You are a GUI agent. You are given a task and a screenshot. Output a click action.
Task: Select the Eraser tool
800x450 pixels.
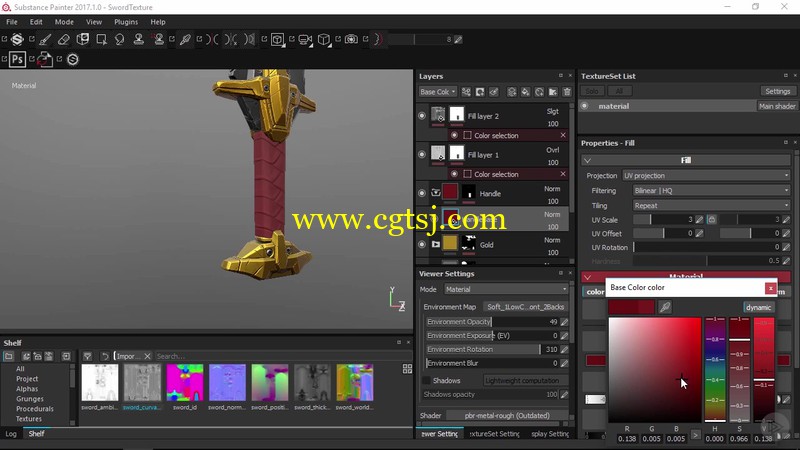(63, 39)
